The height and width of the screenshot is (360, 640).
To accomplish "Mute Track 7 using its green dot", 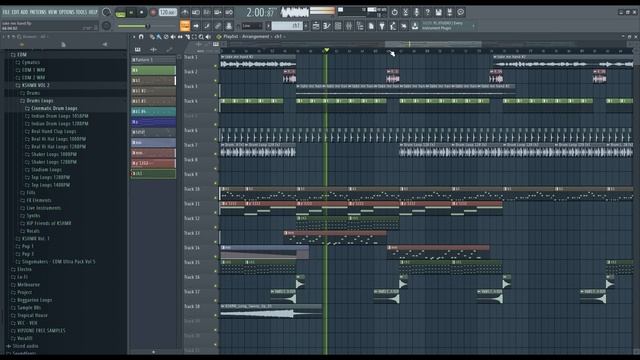I will 216,153.
